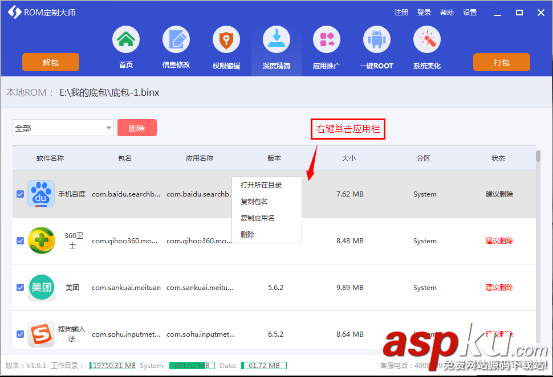Select the 深度精简 download icon

pos(276,39)
